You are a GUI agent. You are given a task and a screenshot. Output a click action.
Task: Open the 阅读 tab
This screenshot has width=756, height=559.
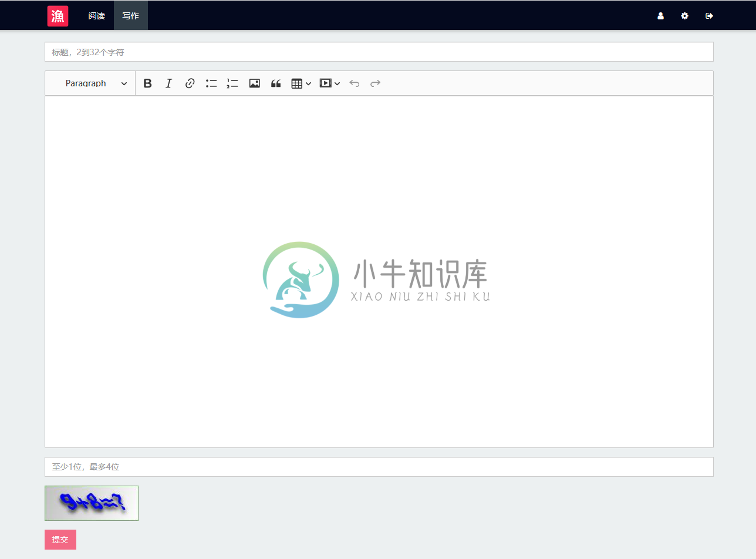[96, 16]
